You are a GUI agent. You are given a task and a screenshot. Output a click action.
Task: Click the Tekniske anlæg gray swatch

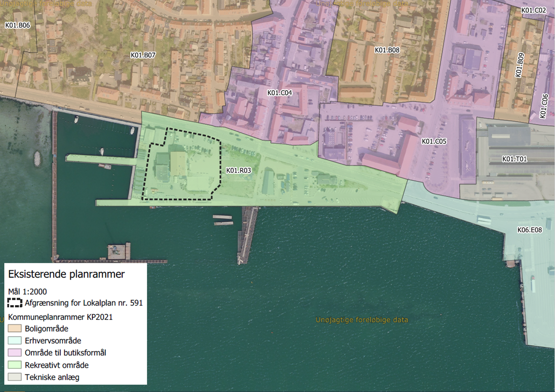(x=15, y=377)
